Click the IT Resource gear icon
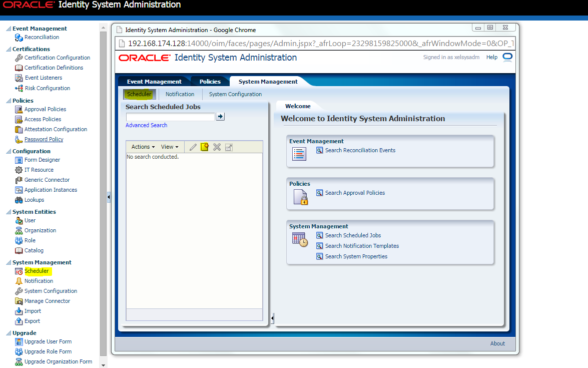The image size is (588, 368). [19, 170]
